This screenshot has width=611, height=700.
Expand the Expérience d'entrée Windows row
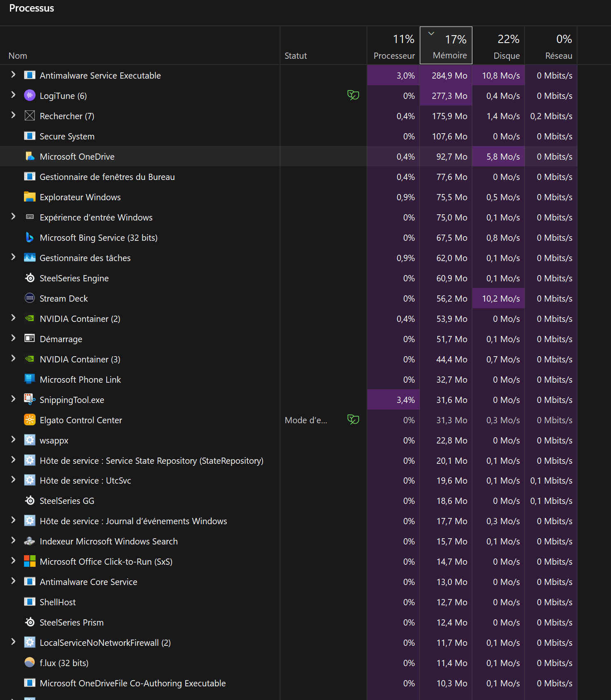point(13,217)
